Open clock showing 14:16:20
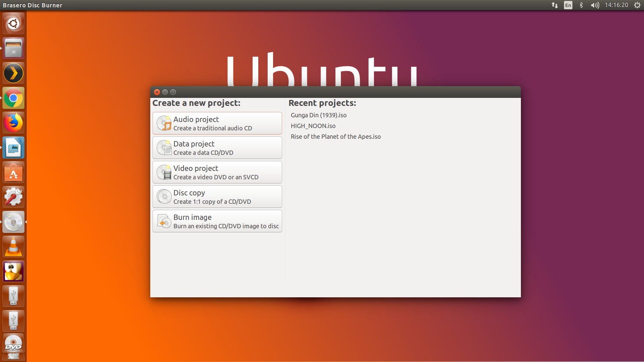 tap(616, 5)
